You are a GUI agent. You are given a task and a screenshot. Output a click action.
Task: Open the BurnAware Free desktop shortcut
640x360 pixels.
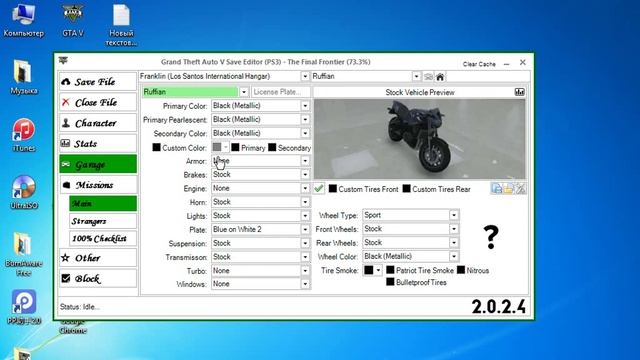[x=23, y=254]
